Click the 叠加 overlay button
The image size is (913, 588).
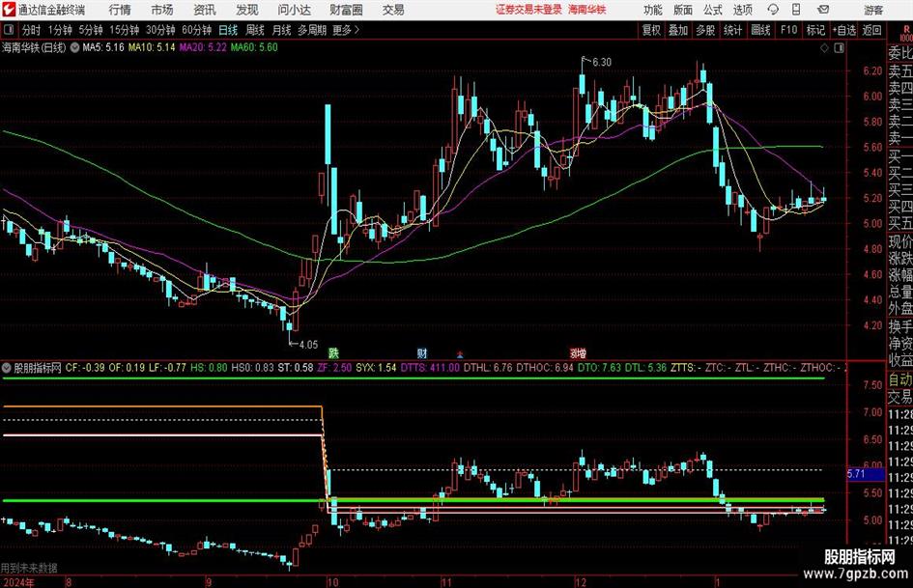pos(678,30)
